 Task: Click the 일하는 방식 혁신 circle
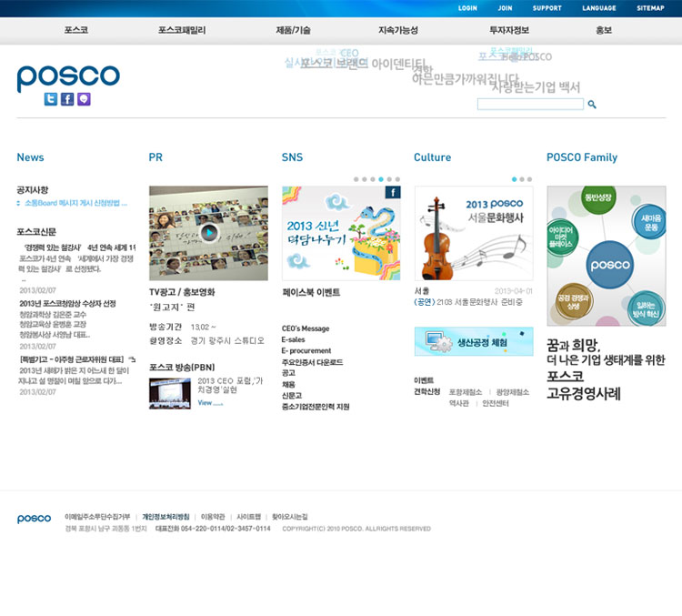pos(647,308)
